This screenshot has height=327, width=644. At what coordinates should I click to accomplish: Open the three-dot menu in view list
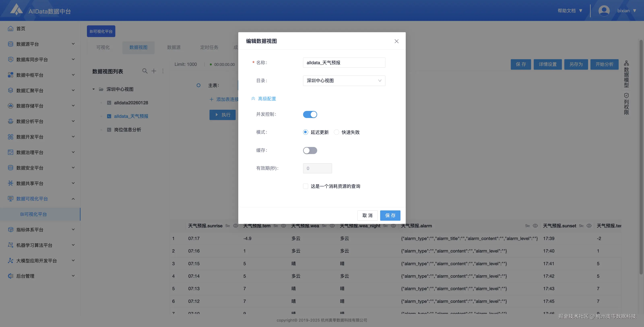(163, 71)
